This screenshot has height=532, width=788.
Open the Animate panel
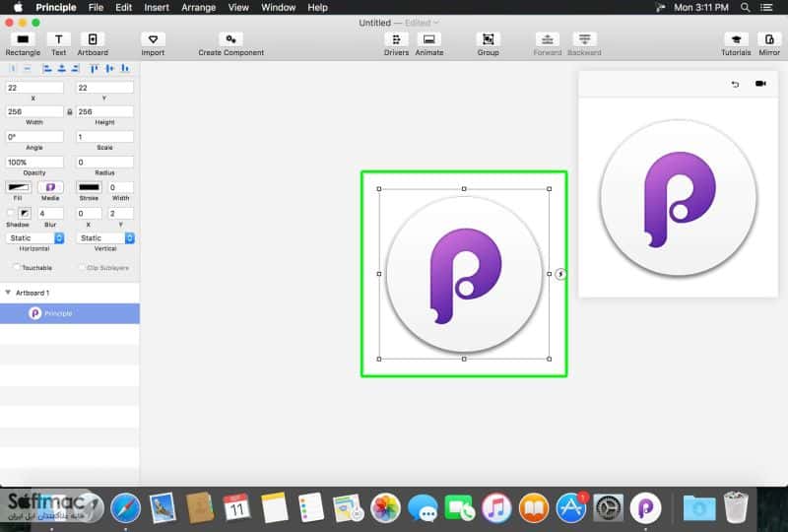click(x=429, y=39)
